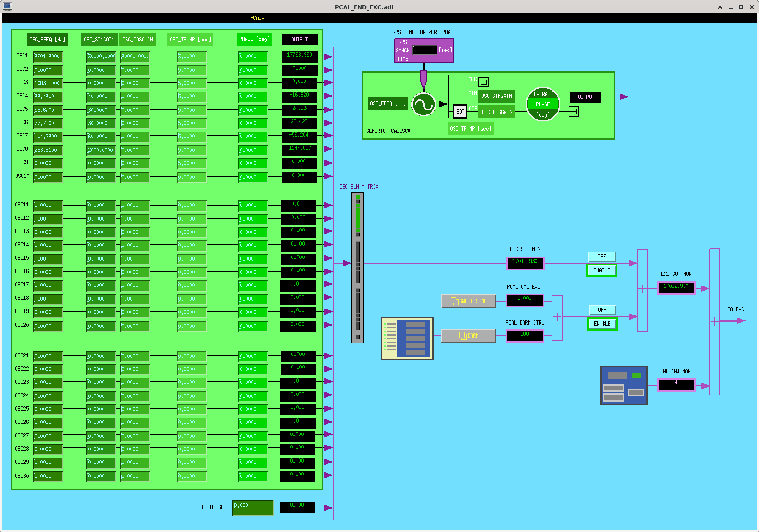The width and height of the screenshot is (759, 532).
Task: Roll up the window with the title bar arrow
Action: tap(720, 7)
